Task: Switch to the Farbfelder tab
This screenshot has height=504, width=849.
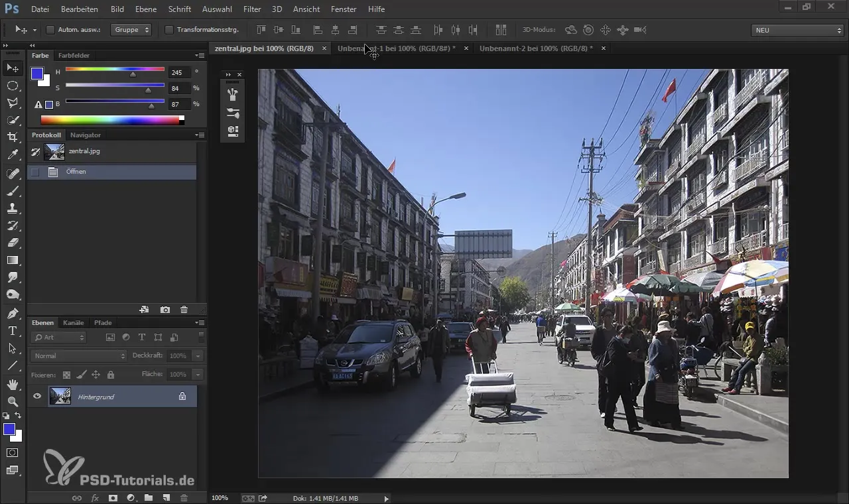Action: pyautogui.click(x=74, y=56)
